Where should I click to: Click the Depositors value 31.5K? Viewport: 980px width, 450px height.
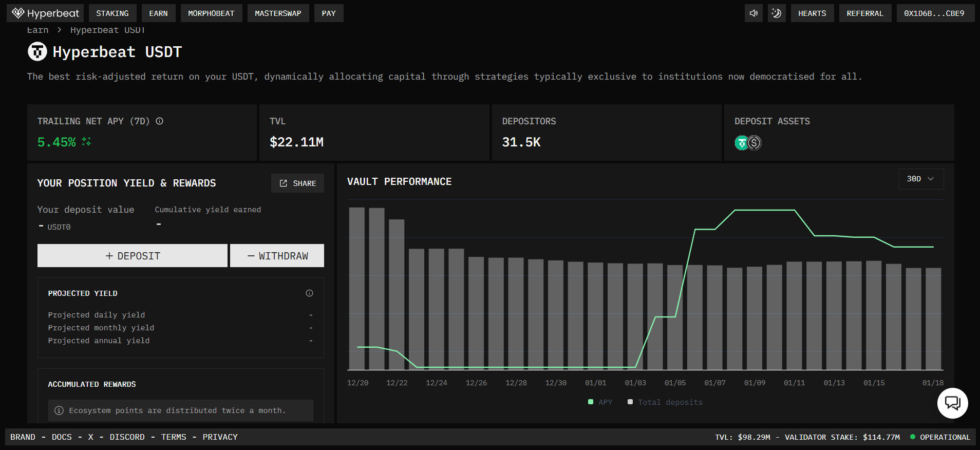point(521,142)
